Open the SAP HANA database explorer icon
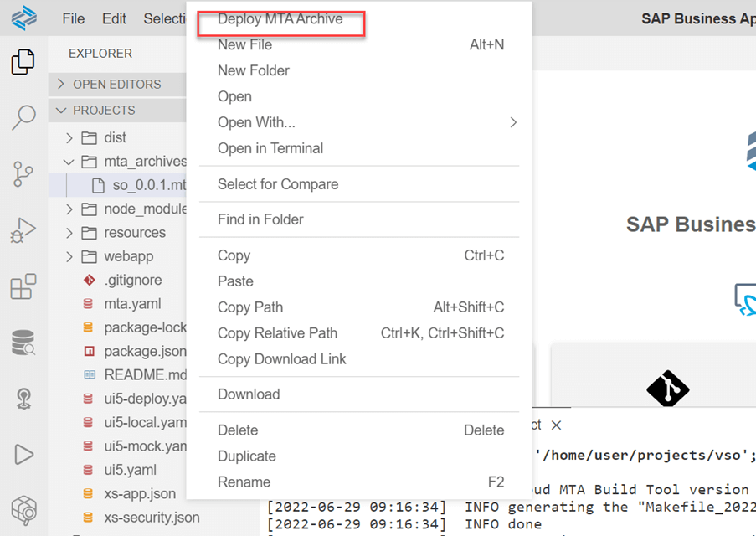The height and width of the screenshot is (536, 756). pos(23,343)
